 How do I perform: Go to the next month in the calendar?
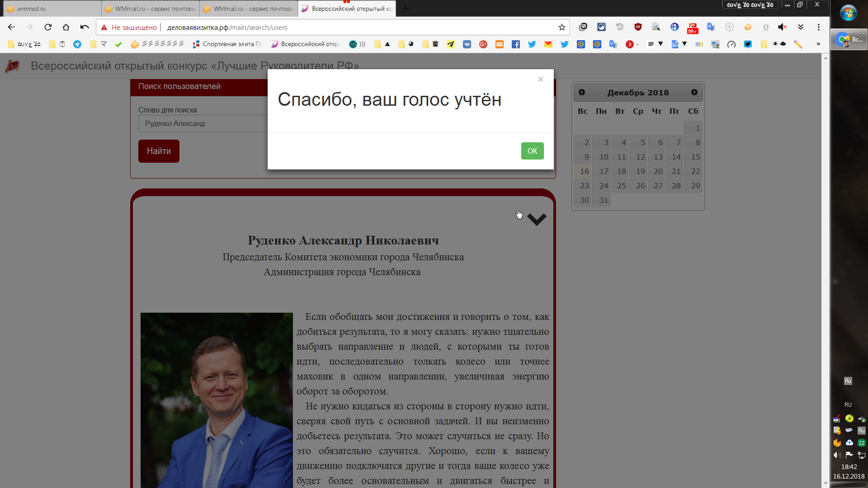point(694,92)
